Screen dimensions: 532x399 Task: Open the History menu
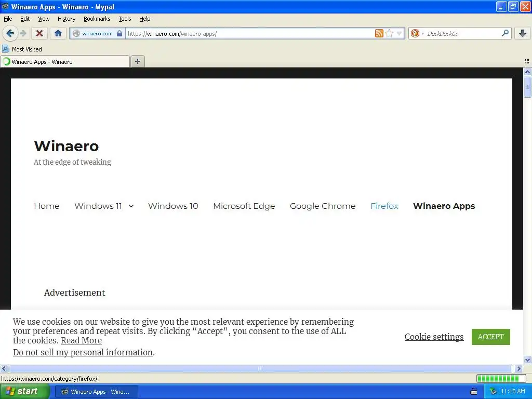[x=66, y=19]
